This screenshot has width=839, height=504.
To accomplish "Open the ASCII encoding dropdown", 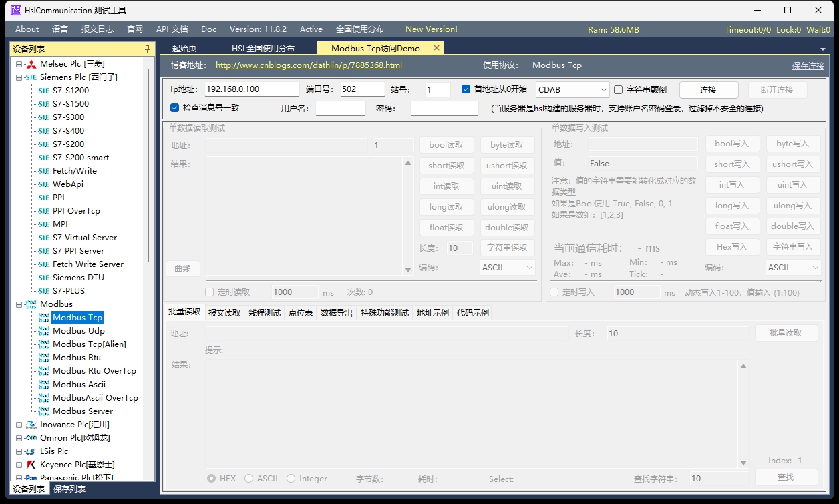I will tap(507, 266).
